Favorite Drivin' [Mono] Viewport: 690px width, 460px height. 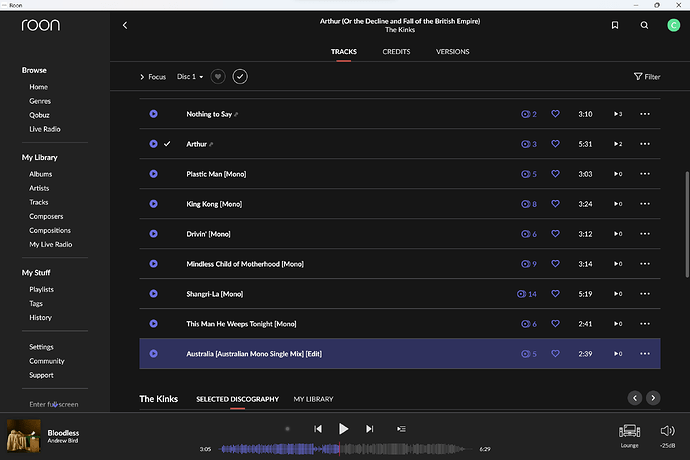[x=555, y=233]
